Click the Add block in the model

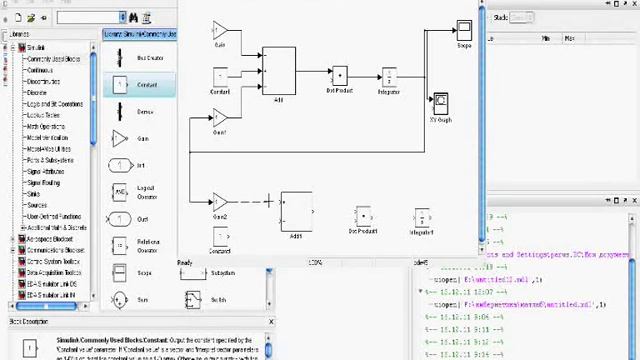(279, 71)
